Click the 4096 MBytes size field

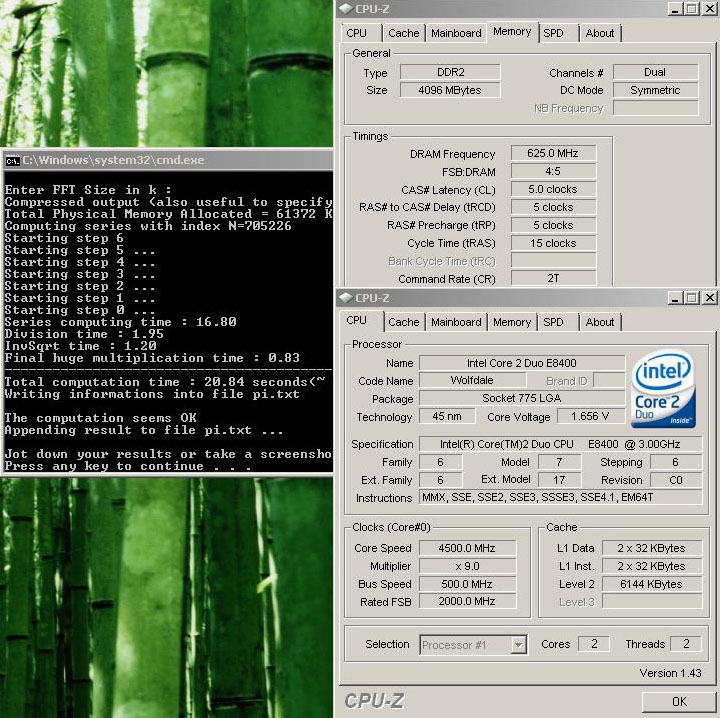tap(450, 90)
